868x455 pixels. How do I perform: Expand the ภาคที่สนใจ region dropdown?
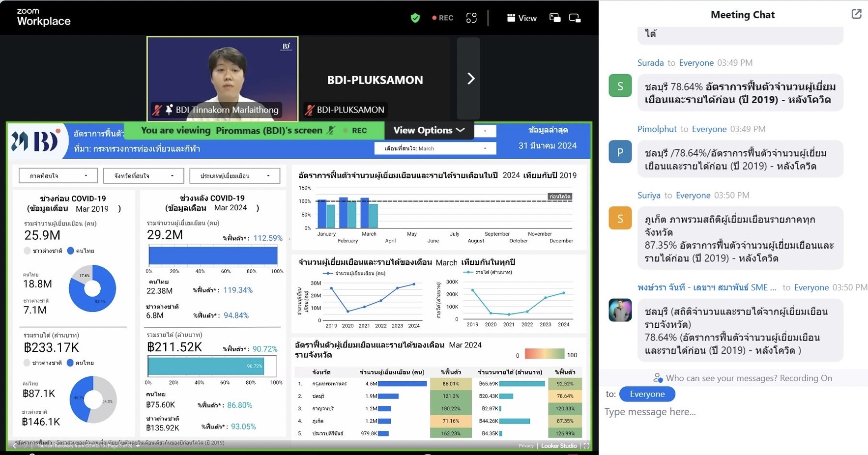[x=58, y=176]
